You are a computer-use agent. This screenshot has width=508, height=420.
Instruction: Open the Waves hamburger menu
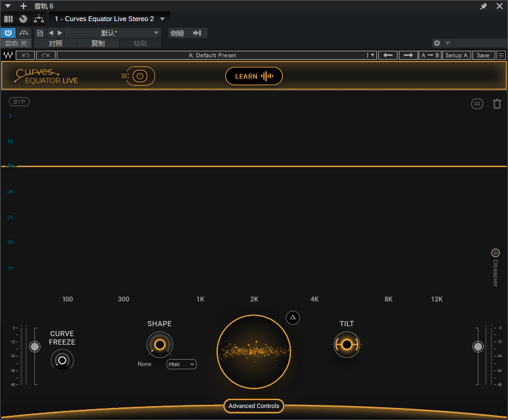pyautogui.click(x=501, y=56)
